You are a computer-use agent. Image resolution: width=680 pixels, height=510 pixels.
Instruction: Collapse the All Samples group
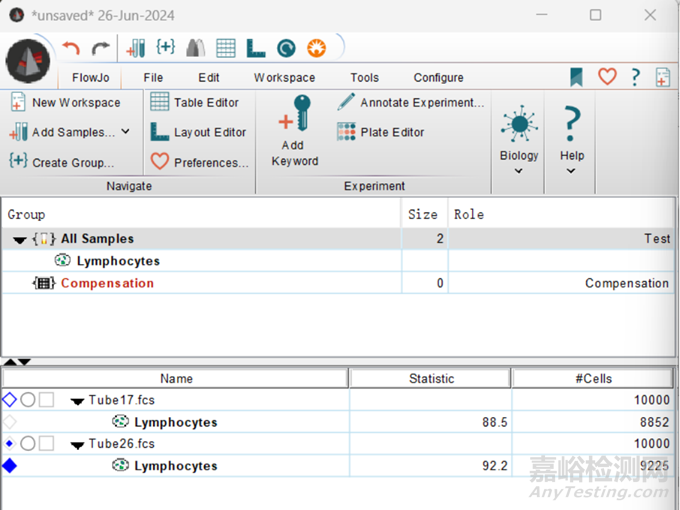(x=20, y=240)
